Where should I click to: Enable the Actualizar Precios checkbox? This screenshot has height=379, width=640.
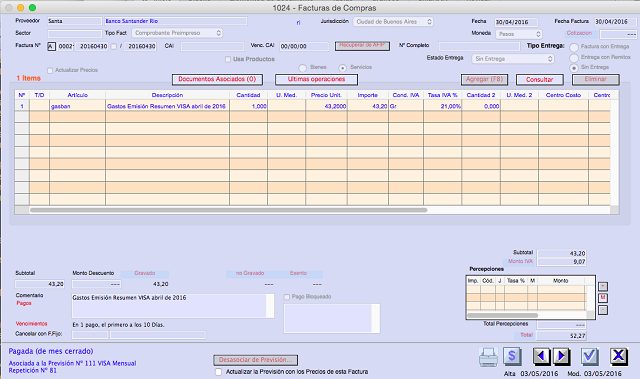click(x=50, y=71)
